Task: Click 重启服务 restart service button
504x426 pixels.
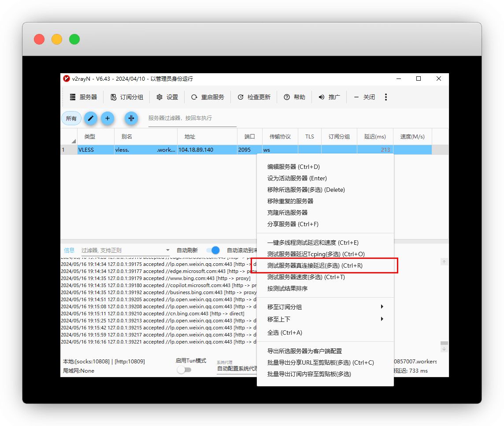Action: coord(208,97)
